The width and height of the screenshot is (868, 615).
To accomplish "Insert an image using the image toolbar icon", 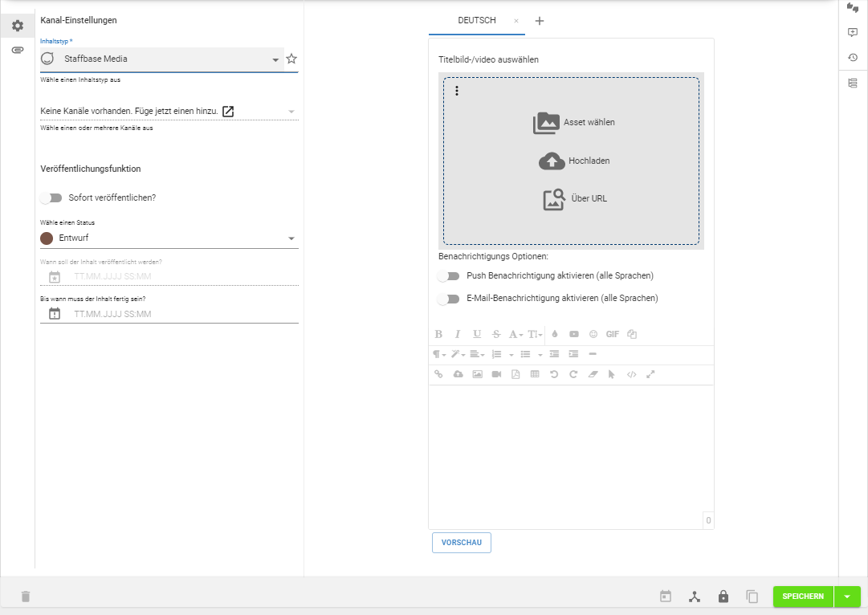I will tap(477, 373).
